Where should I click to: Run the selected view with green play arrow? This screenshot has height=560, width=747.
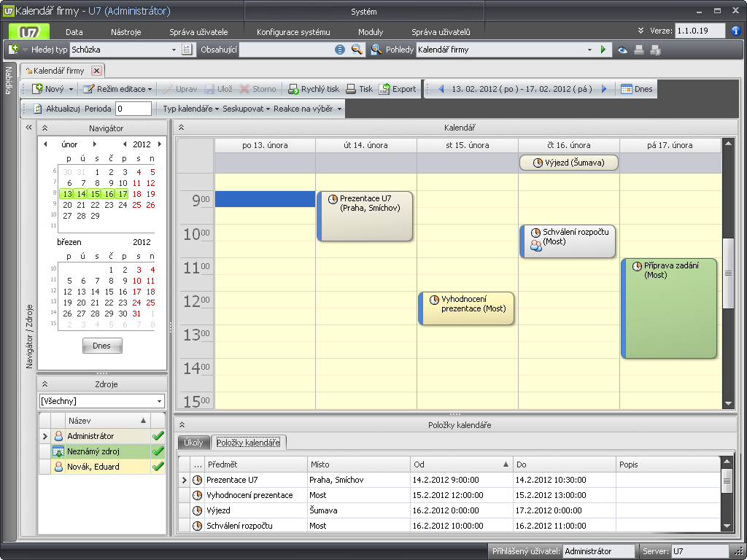[x=603, y=50]
